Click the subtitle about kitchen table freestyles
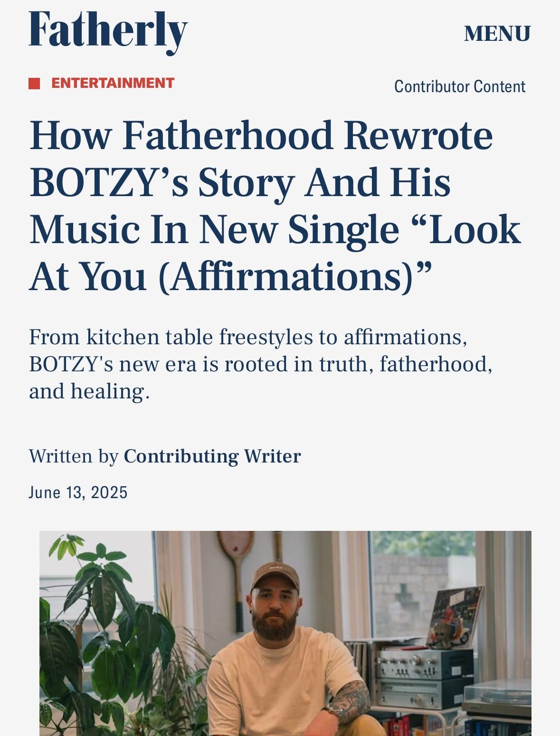This screenshot has width=560, height=736. (260, 364)
